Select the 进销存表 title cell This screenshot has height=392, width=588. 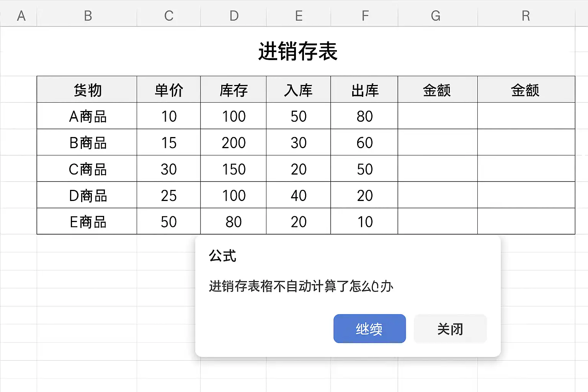298,51
